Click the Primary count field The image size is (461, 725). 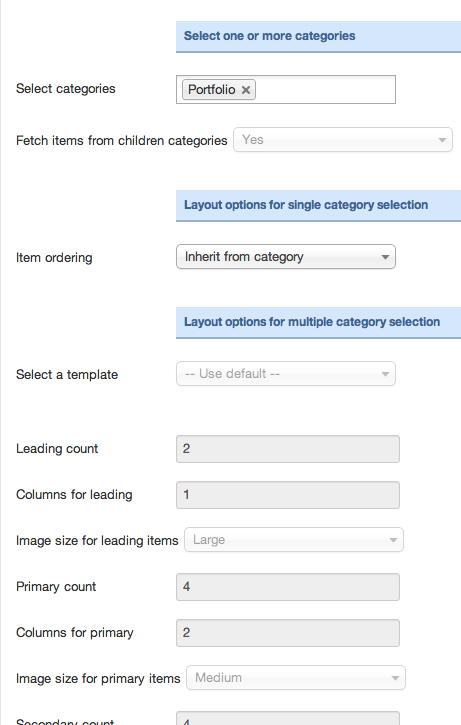click(288, 587)
